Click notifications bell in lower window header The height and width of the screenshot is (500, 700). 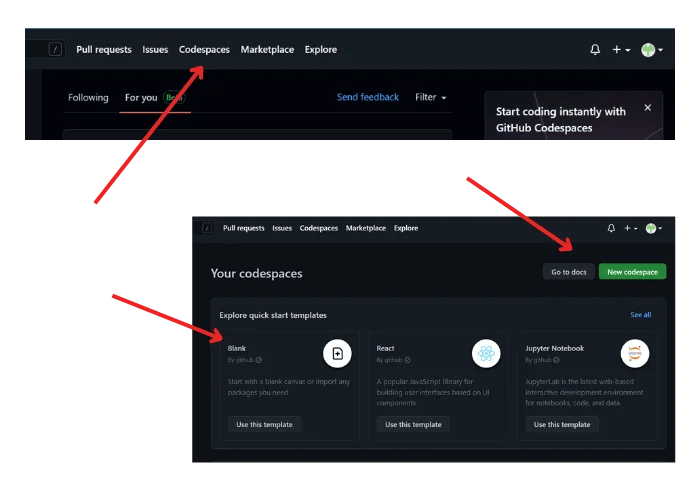pos(611,228)
